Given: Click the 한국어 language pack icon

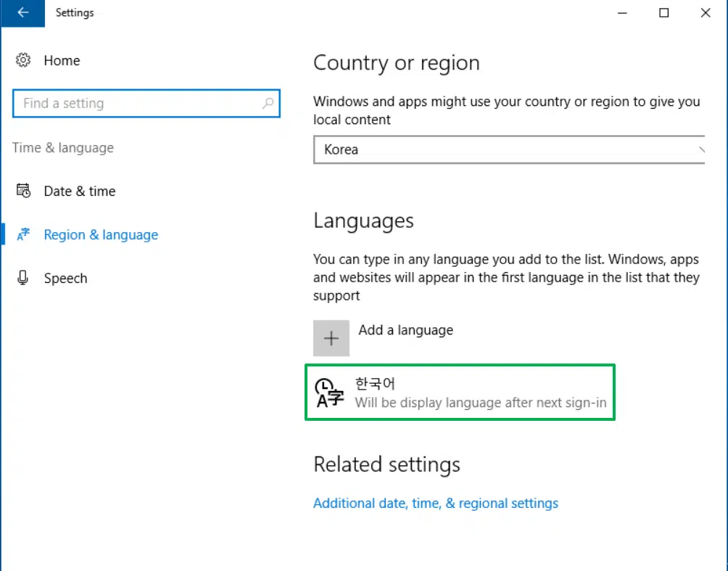Looking at the screenshot, I should (329, 393).
